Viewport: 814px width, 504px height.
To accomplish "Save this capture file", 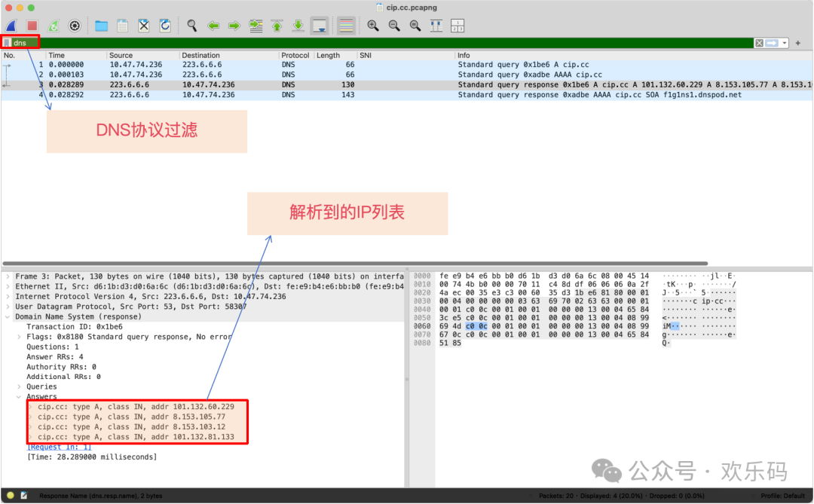I will pos(123,26).
